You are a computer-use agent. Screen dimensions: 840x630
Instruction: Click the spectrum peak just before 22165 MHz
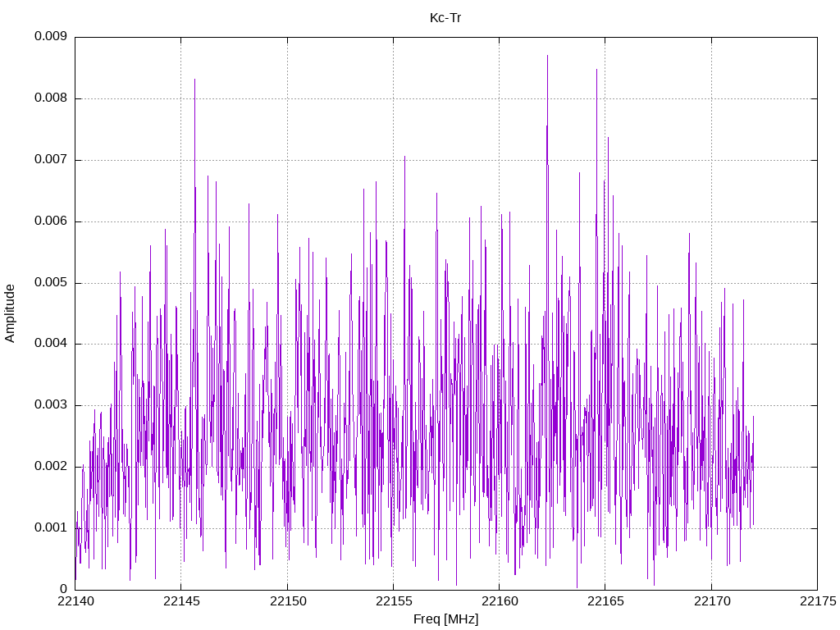(596, 70)
